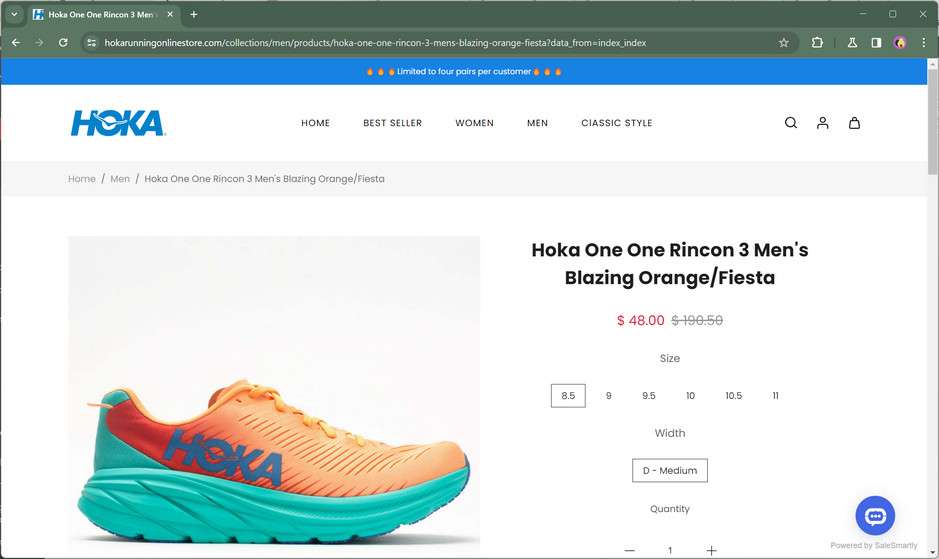Open the account profile icon
939x559 pixels.
point(823,123)
